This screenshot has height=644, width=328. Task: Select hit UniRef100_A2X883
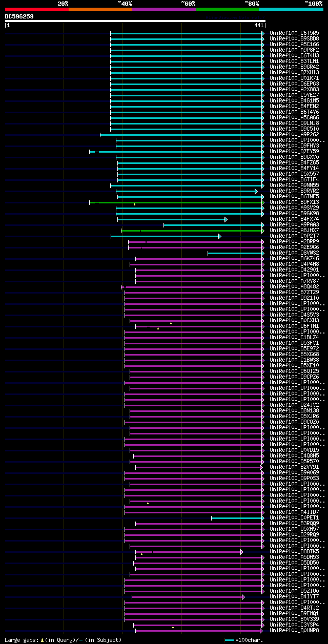click(294, 89)
